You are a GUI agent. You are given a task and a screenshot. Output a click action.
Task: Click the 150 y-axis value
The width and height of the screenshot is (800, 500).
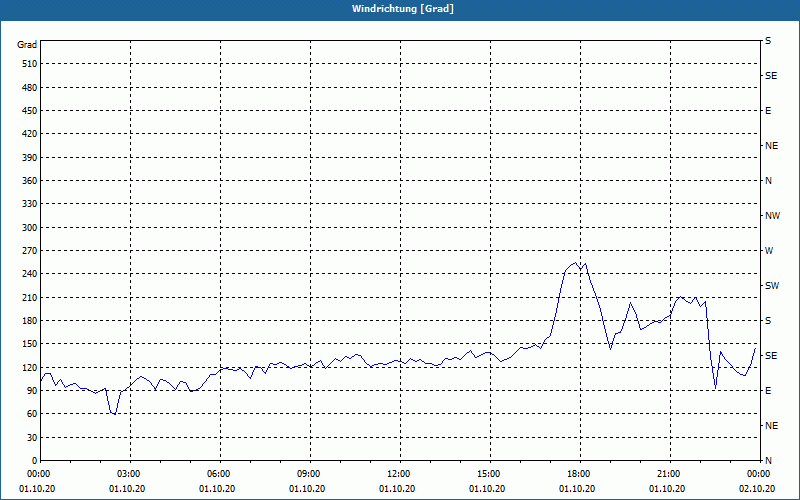30,343
